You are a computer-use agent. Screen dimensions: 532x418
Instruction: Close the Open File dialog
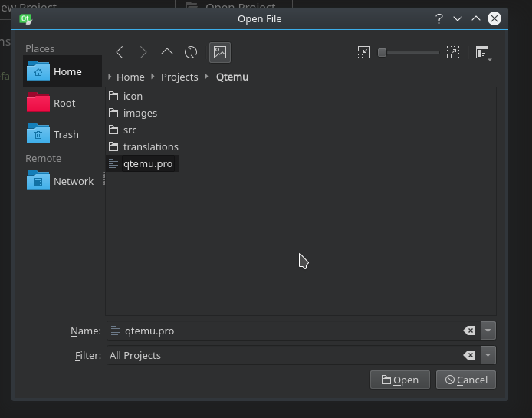[x=494, y=18]
